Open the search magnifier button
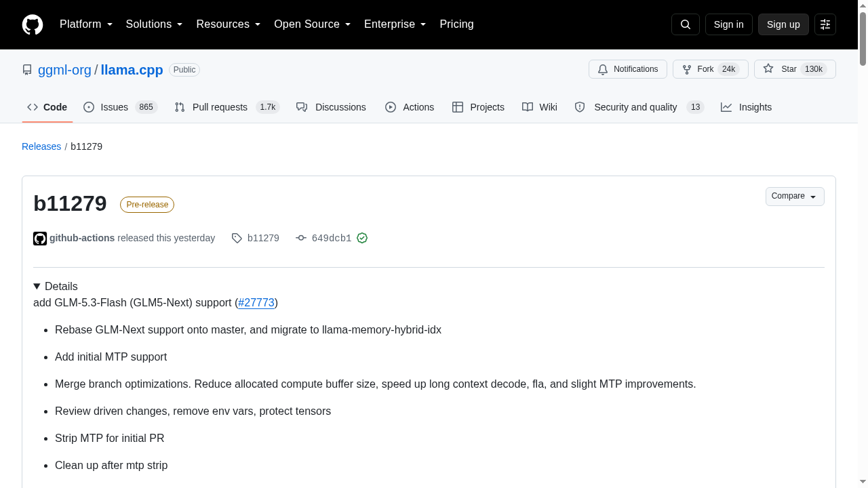The height and width of the screenshot is (488, 868). pyautogui.click(x=686, y=24)
